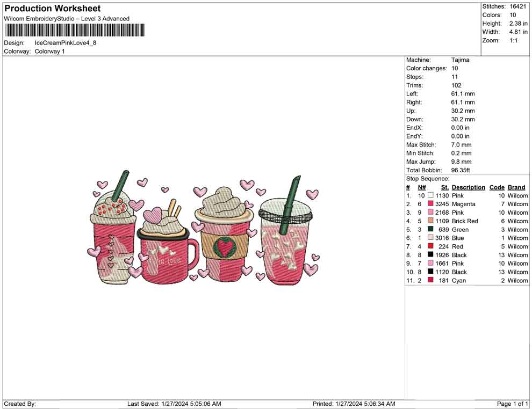532x409 pixels.
Task: Click the Height value 2.38 in
Action: coord(518,24)
